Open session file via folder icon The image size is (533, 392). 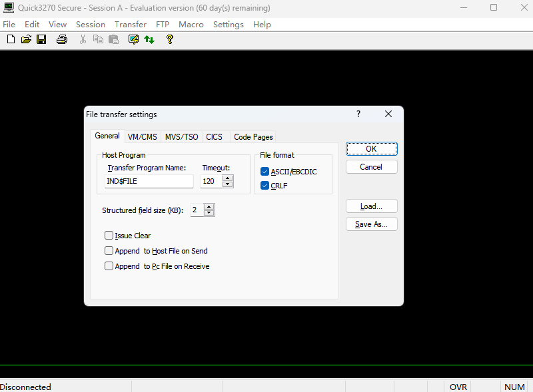pyautogui.click(x=26, y=39)
